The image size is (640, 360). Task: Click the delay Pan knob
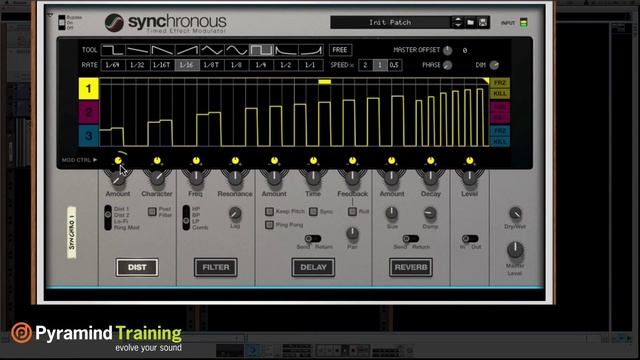pyautogui.click(x=352, y=233)
